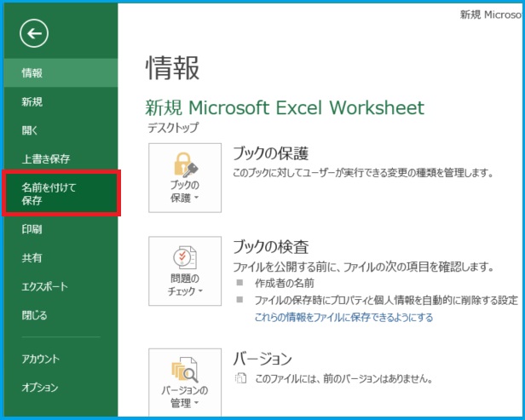The image size is (525, 420).
Task: Click the checklist document icon for 問題のチェック
Action: click(x=185, y=258)
